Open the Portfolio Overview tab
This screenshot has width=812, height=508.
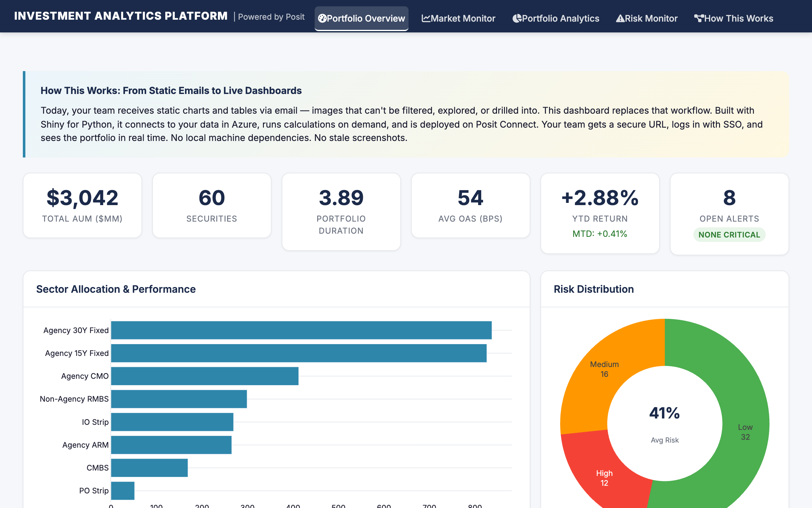(x=361, y=18)
